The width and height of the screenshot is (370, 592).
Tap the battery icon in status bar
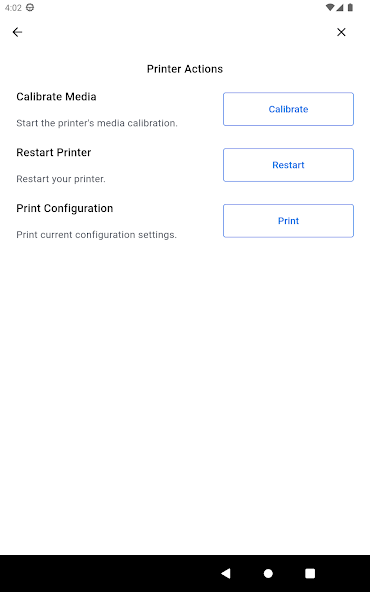pos(350,8)
